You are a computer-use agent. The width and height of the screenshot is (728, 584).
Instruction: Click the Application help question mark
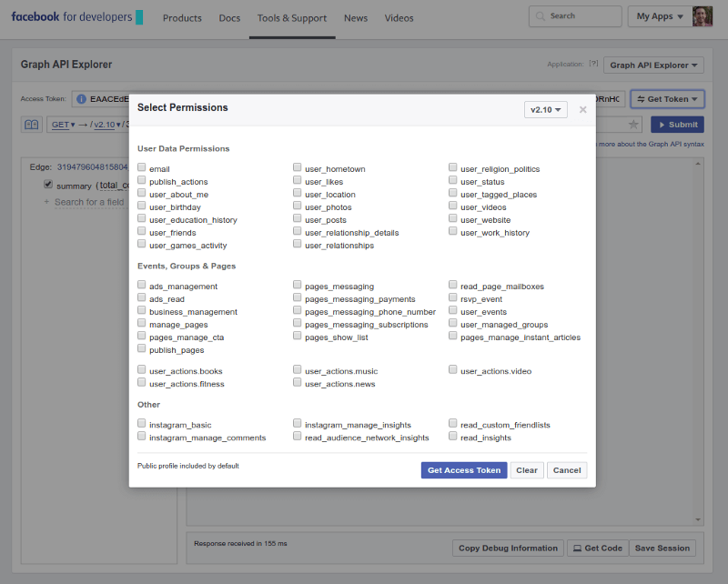[593, 64]
